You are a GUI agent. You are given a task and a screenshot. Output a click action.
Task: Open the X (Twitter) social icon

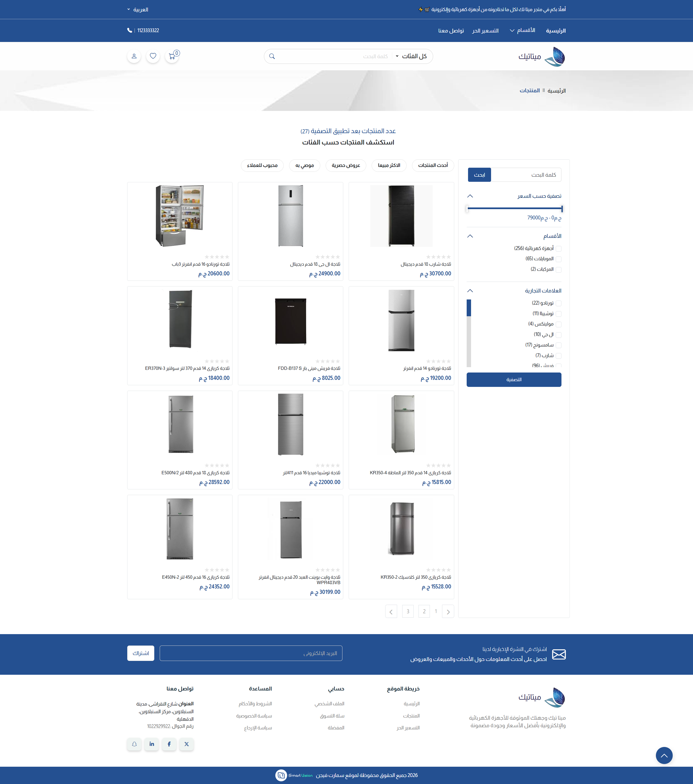[x=186, y=744]
